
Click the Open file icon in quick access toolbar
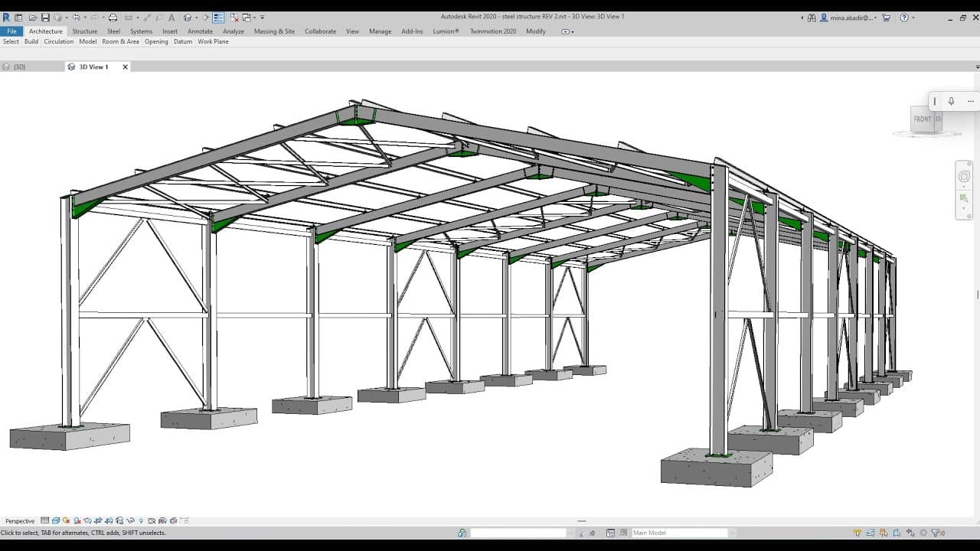[33, 18]
